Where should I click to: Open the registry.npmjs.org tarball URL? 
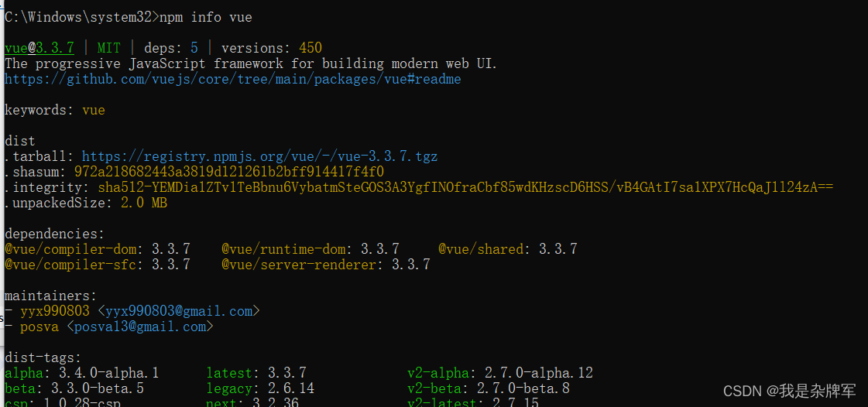click(x=259, y=156)
